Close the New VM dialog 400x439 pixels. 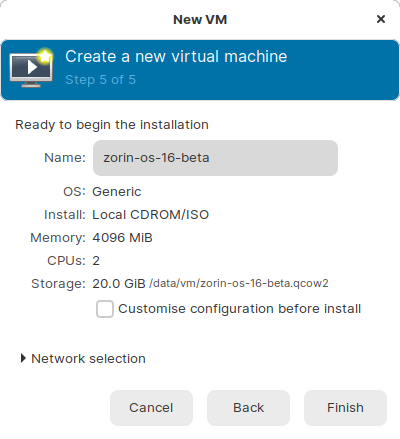pyautogui.click(x=381, y=19)
